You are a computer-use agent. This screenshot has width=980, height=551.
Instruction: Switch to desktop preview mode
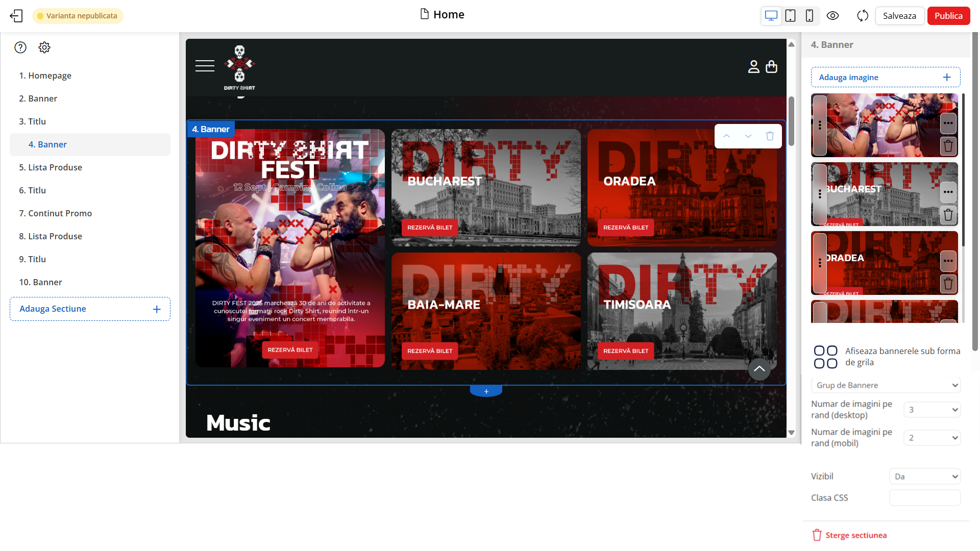[x=771, y=16]
